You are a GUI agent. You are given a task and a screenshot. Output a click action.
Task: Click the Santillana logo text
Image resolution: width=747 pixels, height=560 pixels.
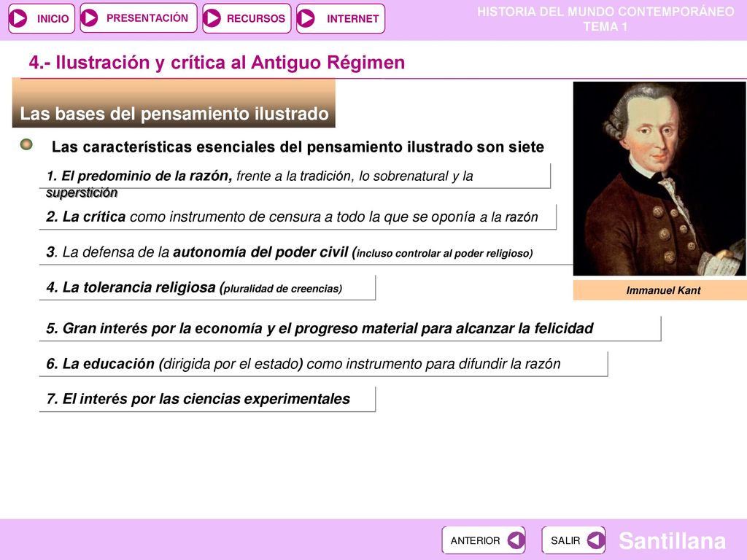pos(672,541)
